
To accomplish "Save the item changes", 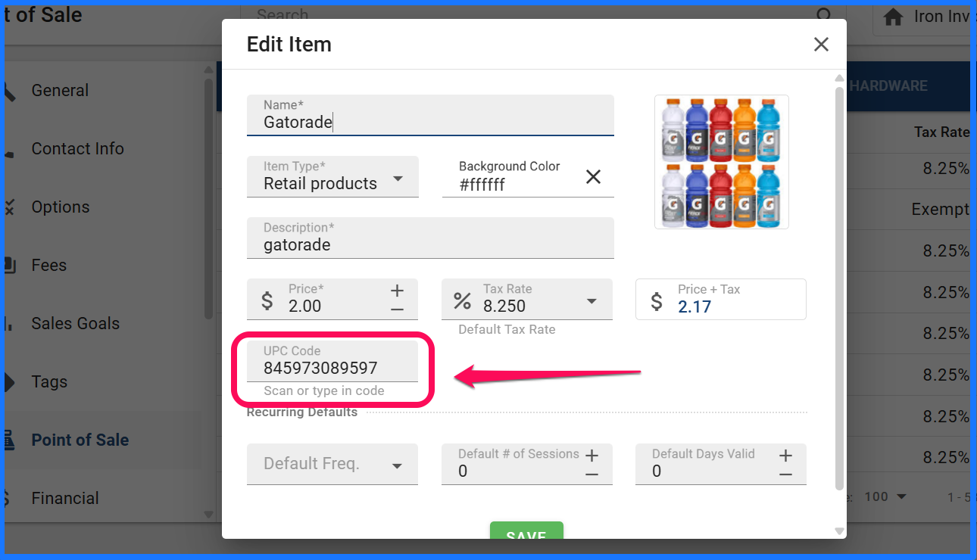I will (526, 530).
